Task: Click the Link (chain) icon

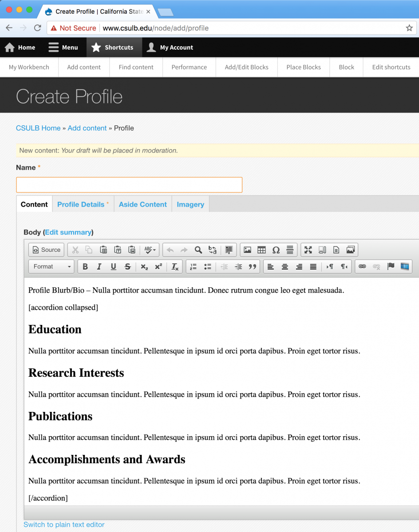Action: 362,266
